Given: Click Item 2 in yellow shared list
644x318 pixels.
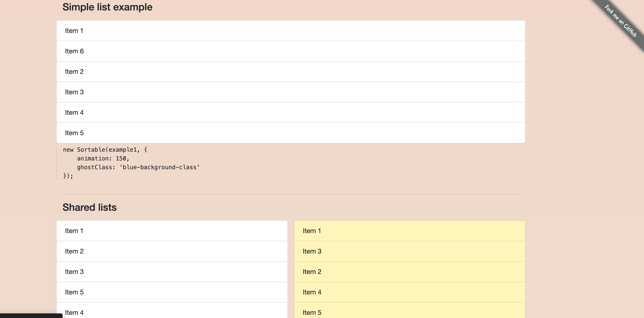Looking at the screenshot, I should [410, 272].
